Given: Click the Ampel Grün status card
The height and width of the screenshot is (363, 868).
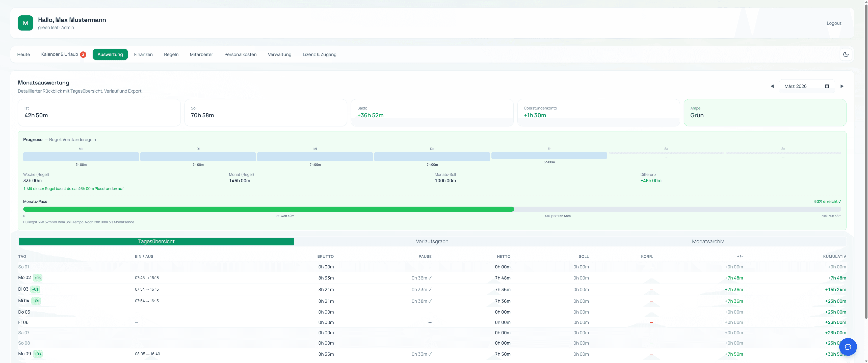Looking at the screenshot, I should pos(765,113).
